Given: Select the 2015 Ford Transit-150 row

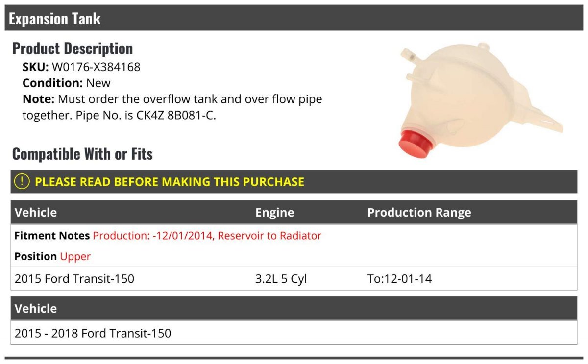Looking at the screenshot, I should pos(74,279).
